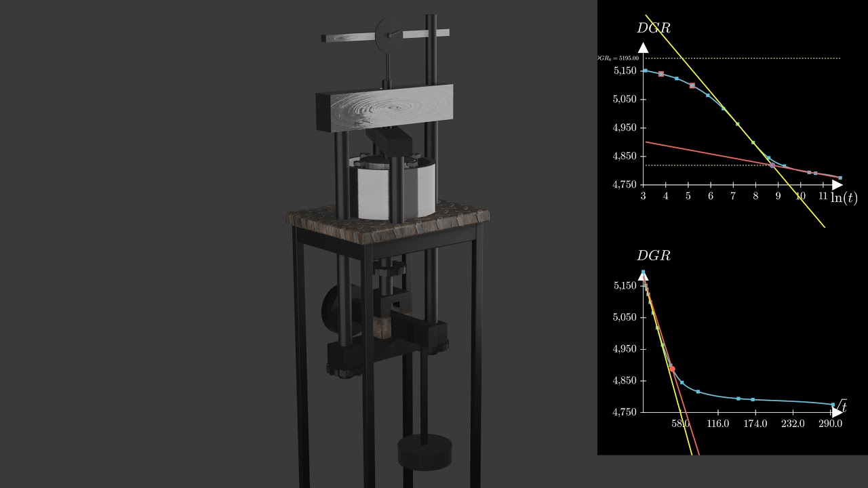
Task: Click the thin horizontal dial gauge arm
Action: [x=385, y=35]
